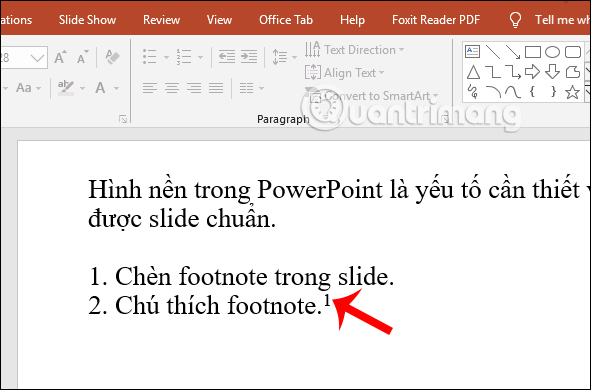This screenshot has height=390, width=591.
Task: Open Text Direction menu
Action: (x=354, y=50)
